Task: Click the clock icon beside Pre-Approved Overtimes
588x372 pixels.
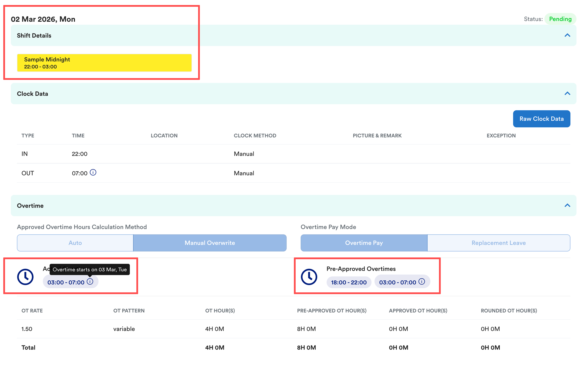Action: (309, 277)
